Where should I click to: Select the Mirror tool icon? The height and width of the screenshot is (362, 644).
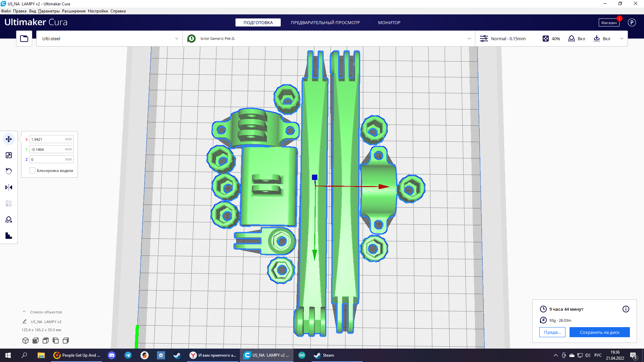point(9,187)
